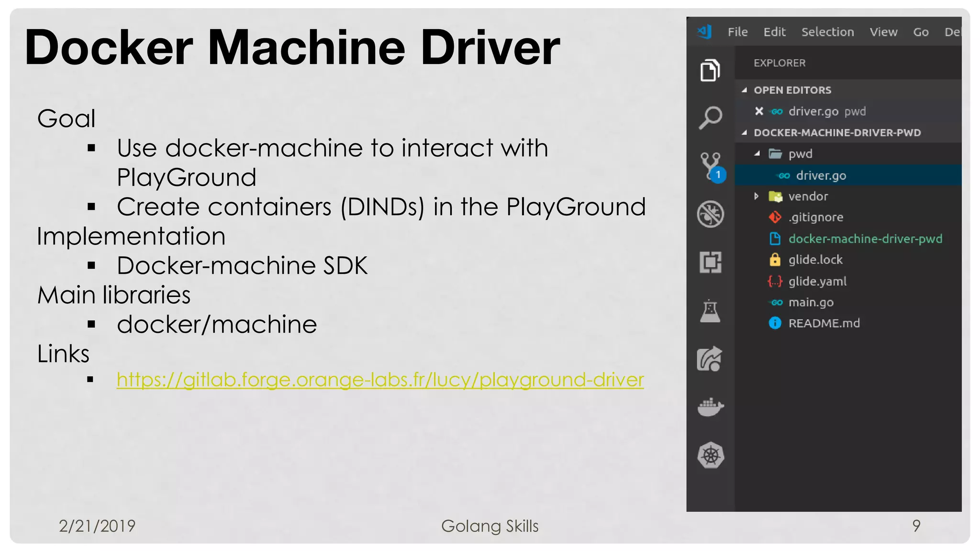Image resolution: width=980 pixels, height=551 pixels.
Task: Select README.md file
Action: coord(848,323)
